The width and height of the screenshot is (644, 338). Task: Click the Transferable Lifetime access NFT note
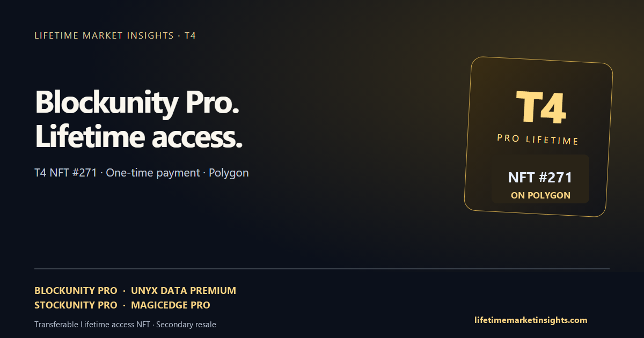93,325
